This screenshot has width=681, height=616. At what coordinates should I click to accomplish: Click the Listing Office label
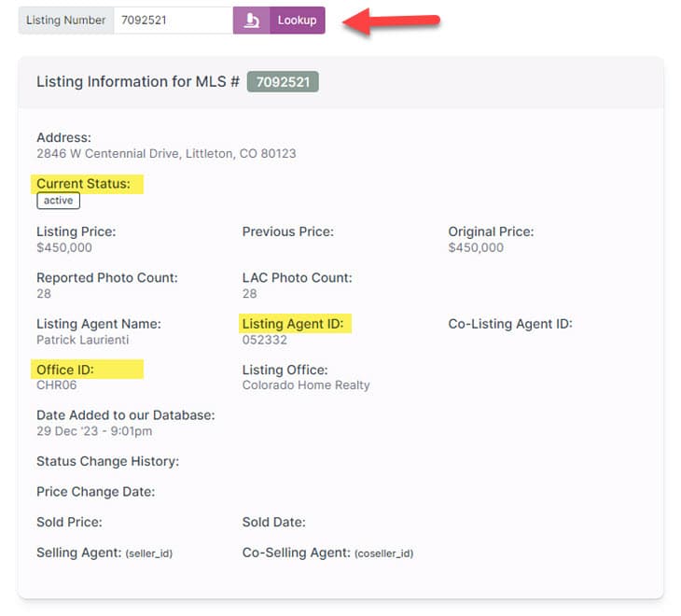[285, 370]
